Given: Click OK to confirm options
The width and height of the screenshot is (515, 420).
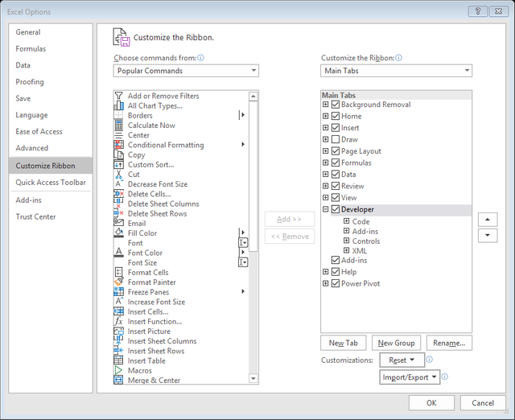Looking at the screenshot, I should (431, 403).
